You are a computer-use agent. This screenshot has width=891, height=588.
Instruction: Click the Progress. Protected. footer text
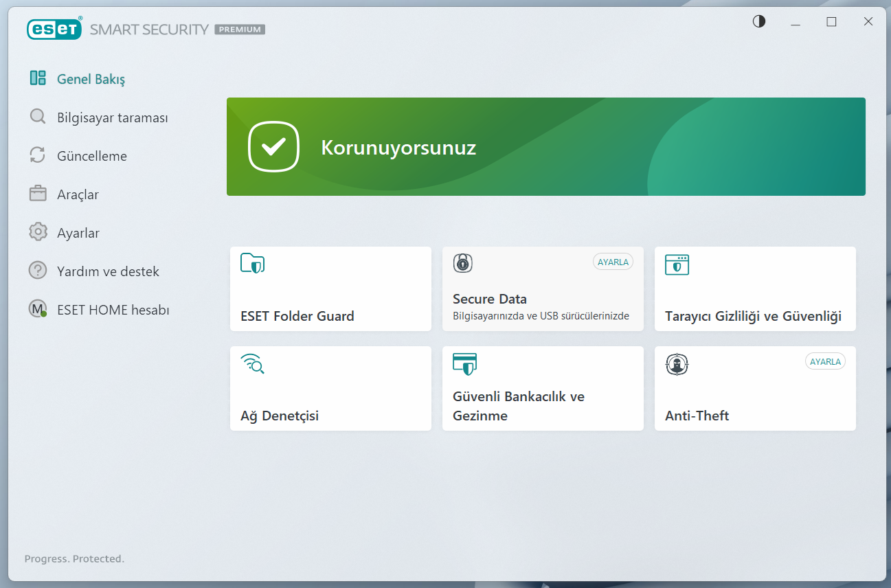[x=74, y=559]
